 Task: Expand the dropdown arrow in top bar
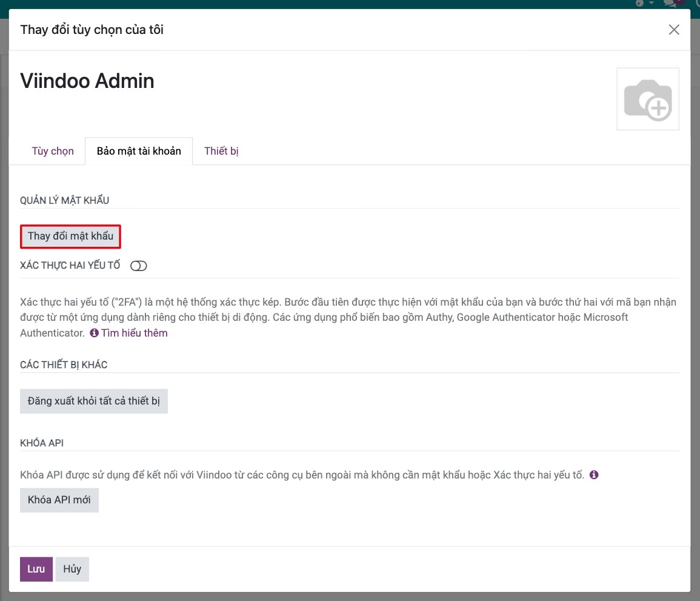click(652, 2)
